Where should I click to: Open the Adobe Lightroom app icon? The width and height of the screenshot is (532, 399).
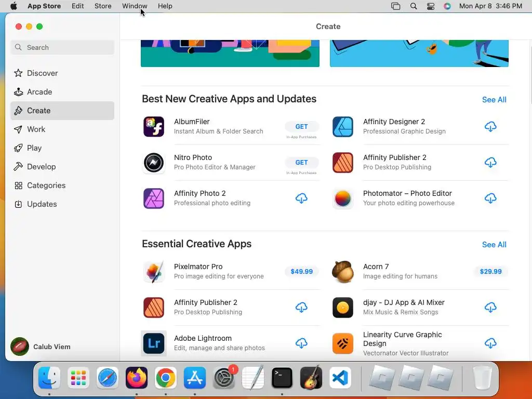[x=154, y=343]
